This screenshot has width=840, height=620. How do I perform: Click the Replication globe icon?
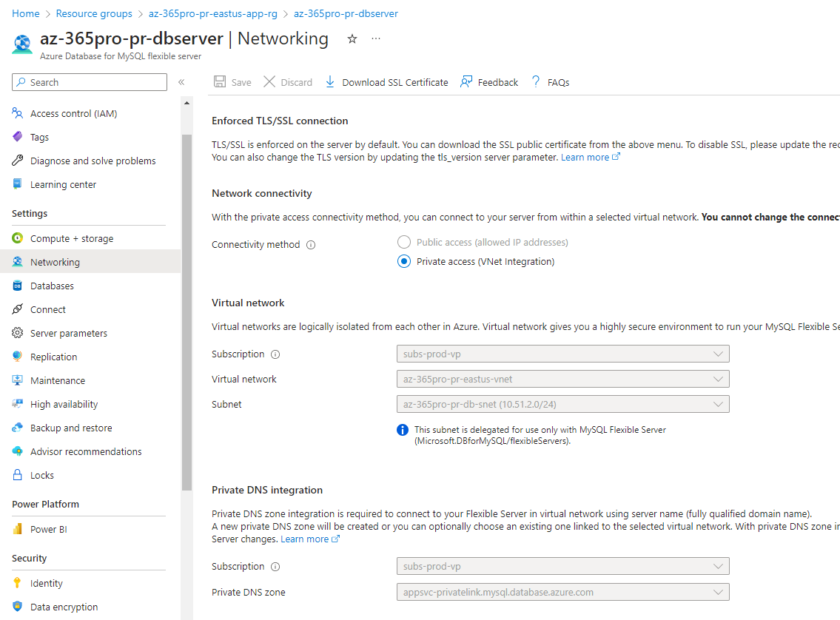pyautogui.click(x=17, y=357)
